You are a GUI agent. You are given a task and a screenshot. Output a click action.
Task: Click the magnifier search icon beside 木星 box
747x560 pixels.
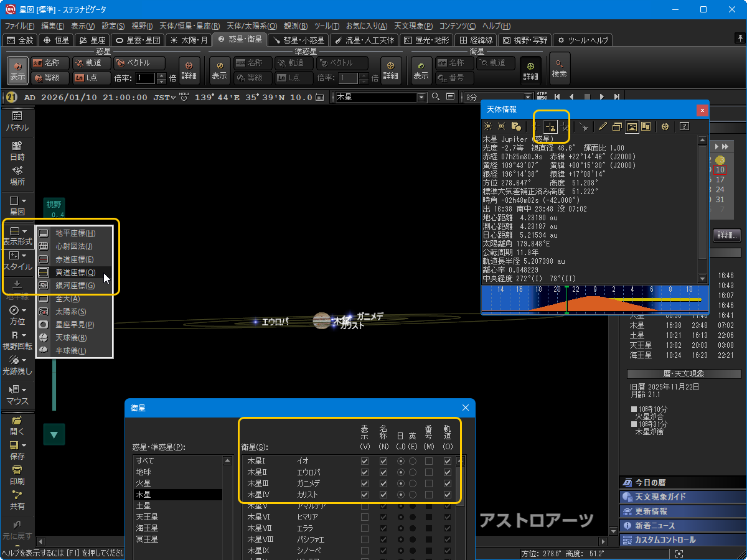(435, 97)
